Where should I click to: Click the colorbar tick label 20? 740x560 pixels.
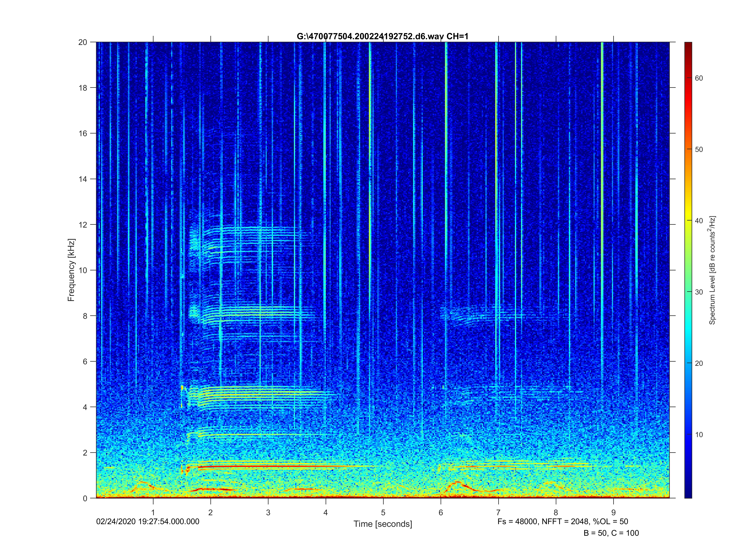699,363
